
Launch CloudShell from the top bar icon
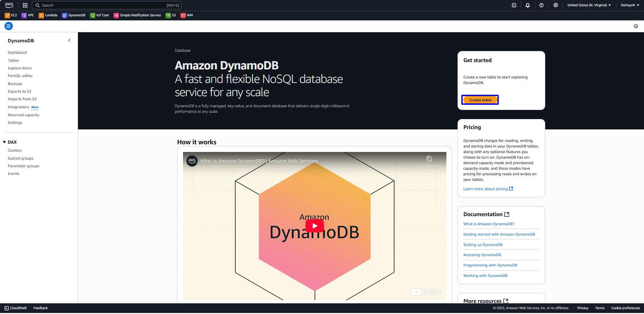tap(514, 5)
